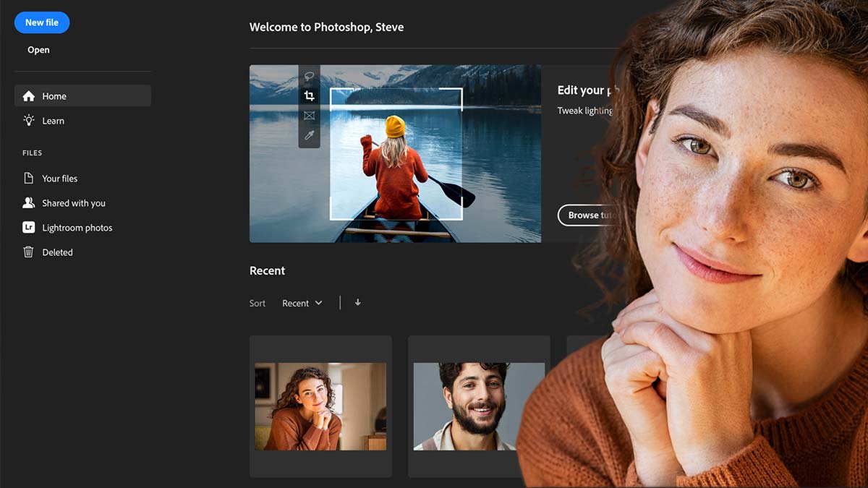The height and width of the screenshot is (488, 868).
Task: Click the Open link in the sidebar
Action: click(x=38, y=49)
